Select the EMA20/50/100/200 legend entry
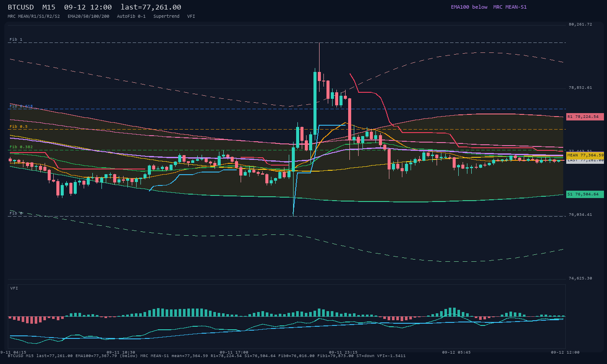Screen dimensions: 607x364 88,16
